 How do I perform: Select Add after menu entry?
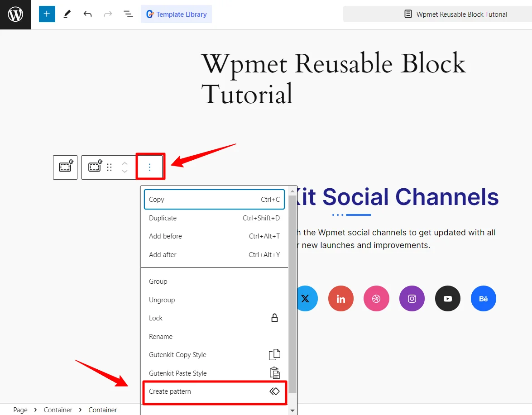(214, 255)
